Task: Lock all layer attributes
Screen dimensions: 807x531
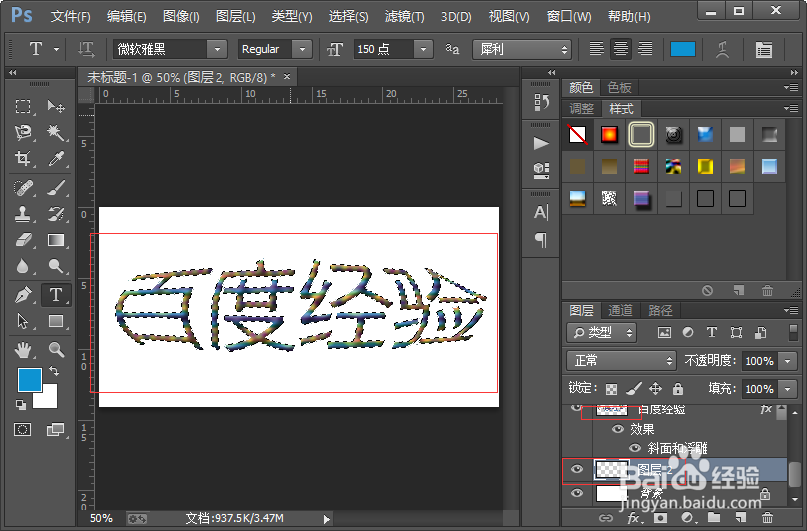Action: point(678,389)
